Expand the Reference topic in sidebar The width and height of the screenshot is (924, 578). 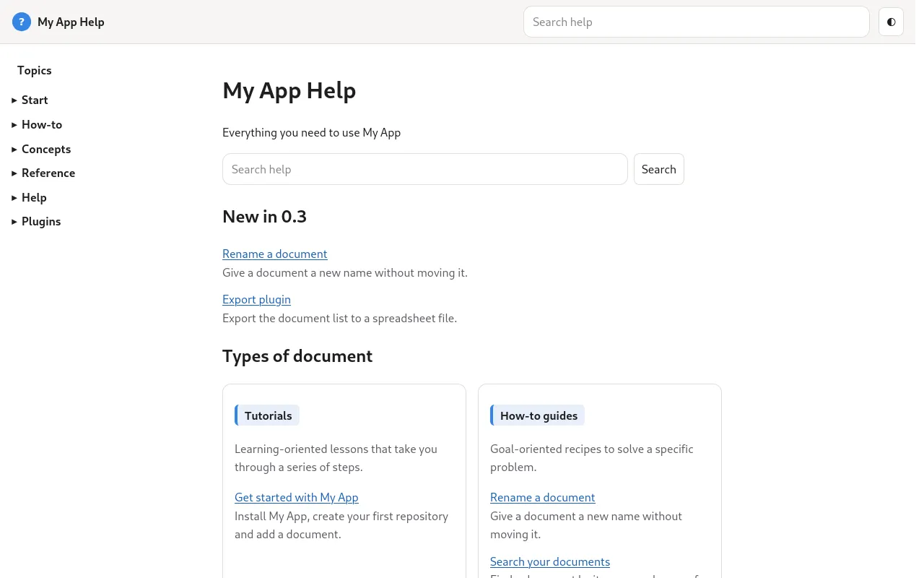coord(43,173)
